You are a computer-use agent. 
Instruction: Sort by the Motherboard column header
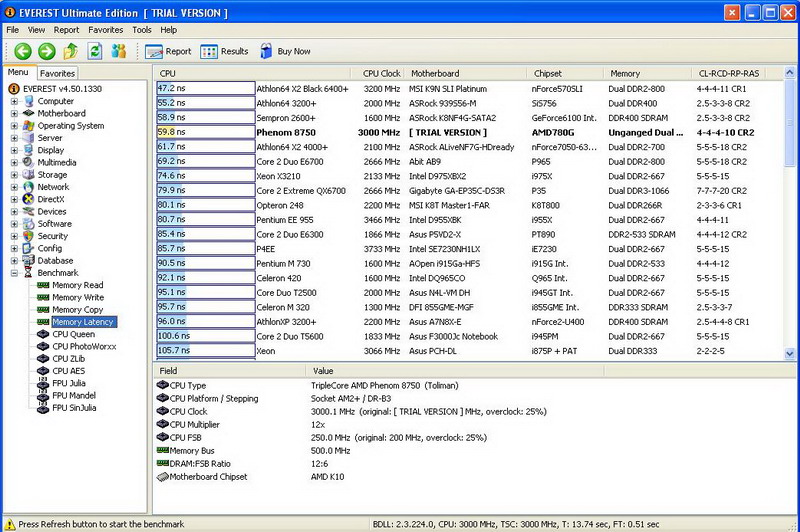point(466,73)
